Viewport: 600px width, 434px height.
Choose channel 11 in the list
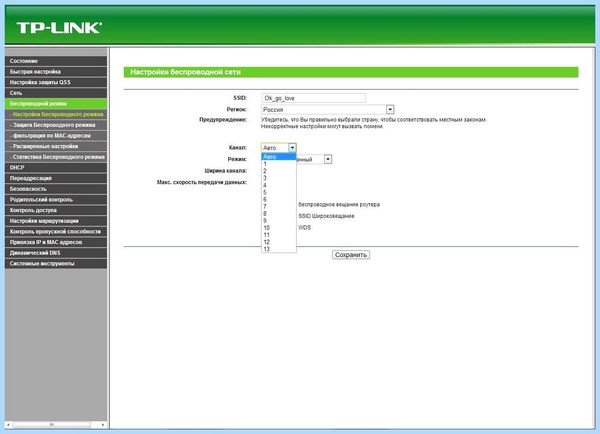[x=279, y=235]
